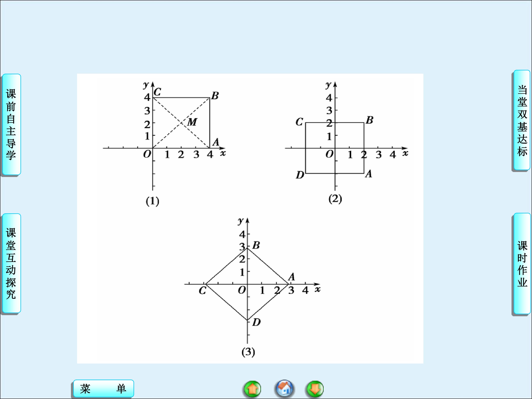The image size is (532, 399).
Task: Click vertex B label in figure (1)
Action: point(215,96)
